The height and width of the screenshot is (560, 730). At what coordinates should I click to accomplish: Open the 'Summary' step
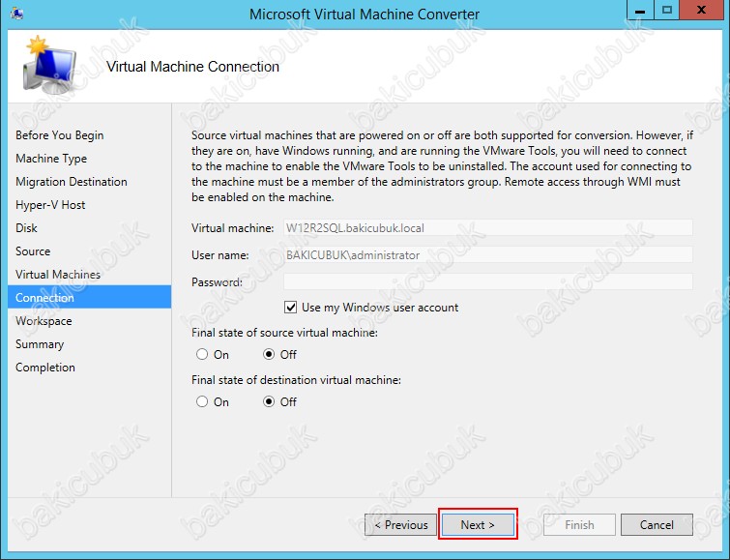40,344
